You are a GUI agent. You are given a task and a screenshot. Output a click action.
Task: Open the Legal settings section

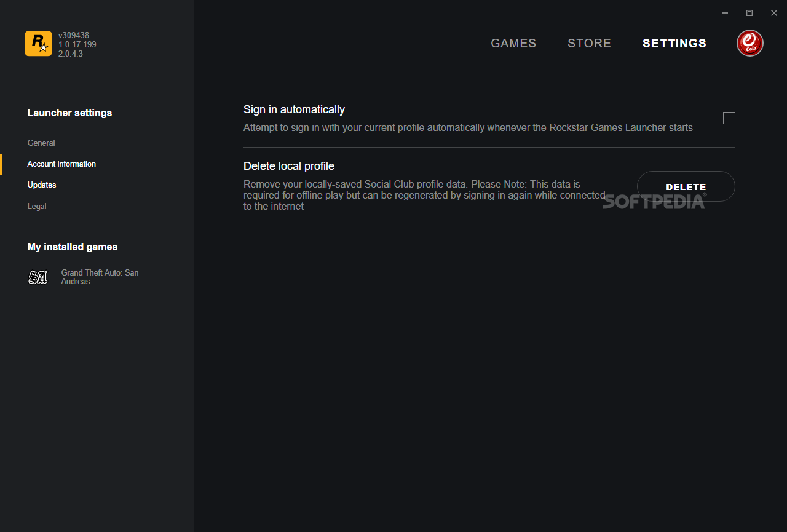coord(37,206)
